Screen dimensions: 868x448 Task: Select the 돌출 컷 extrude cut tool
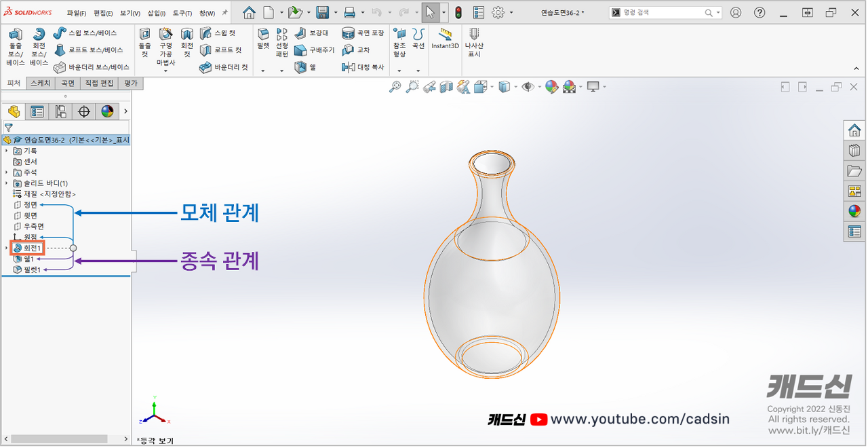(144, 43)
